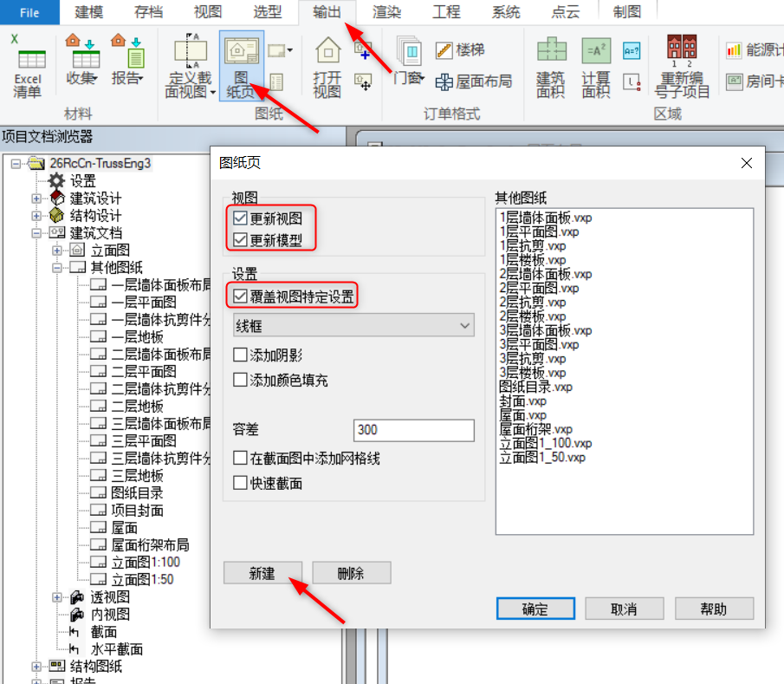784x684 pixels.
Task: Switch to the 输出 ribbon tab
Action: point(327,12)
